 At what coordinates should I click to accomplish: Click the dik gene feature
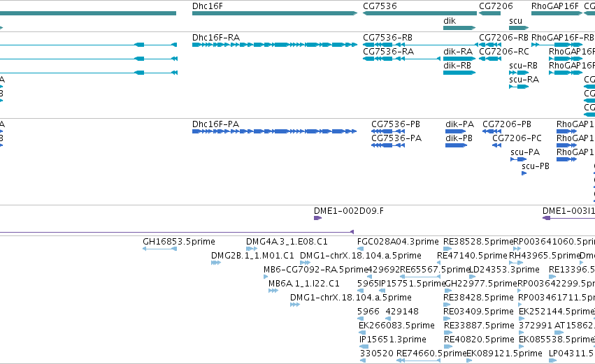459,28
